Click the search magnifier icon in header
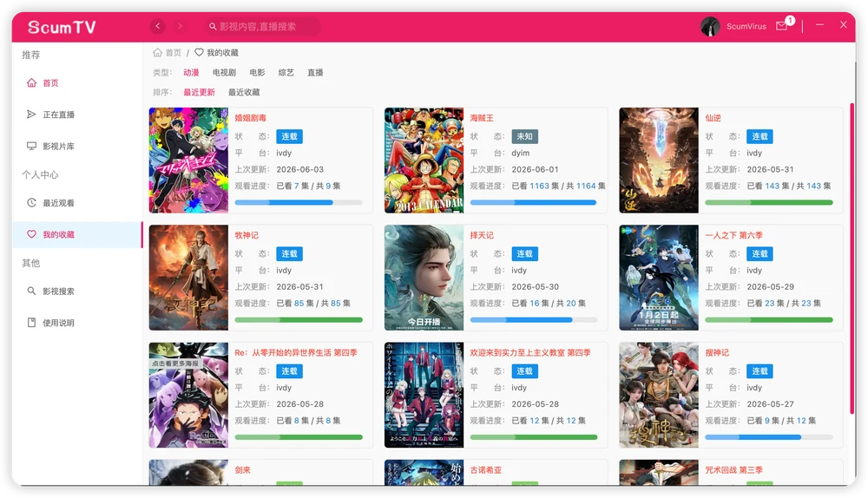Image resolution: width=868 pixels, height=498 pixels. (x=212, y=26)
